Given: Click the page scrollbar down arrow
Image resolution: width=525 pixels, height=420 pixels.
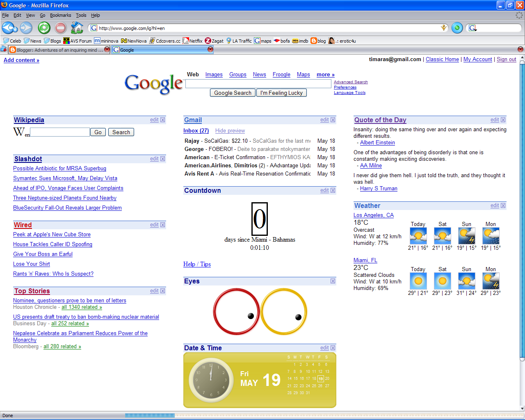Looking at the screenshot, I should [522, 409].
